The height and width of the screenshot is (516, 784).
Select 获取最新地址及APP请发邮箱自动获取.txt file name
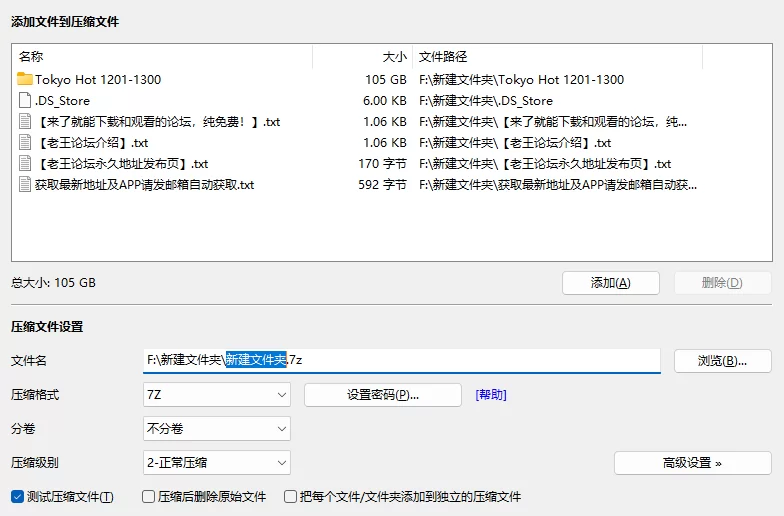point(144,184)
